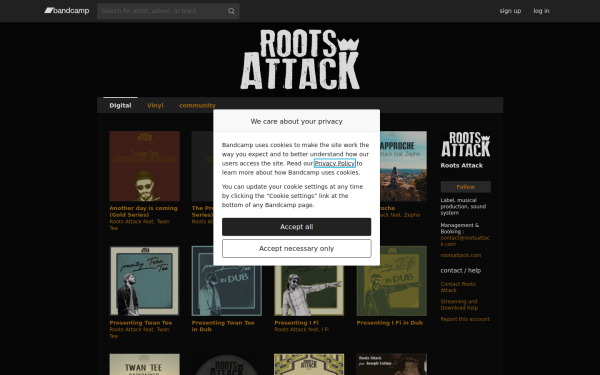Click the 'contact / help' heading
This screenshot has width=600, height=375.
coord(461,271)
